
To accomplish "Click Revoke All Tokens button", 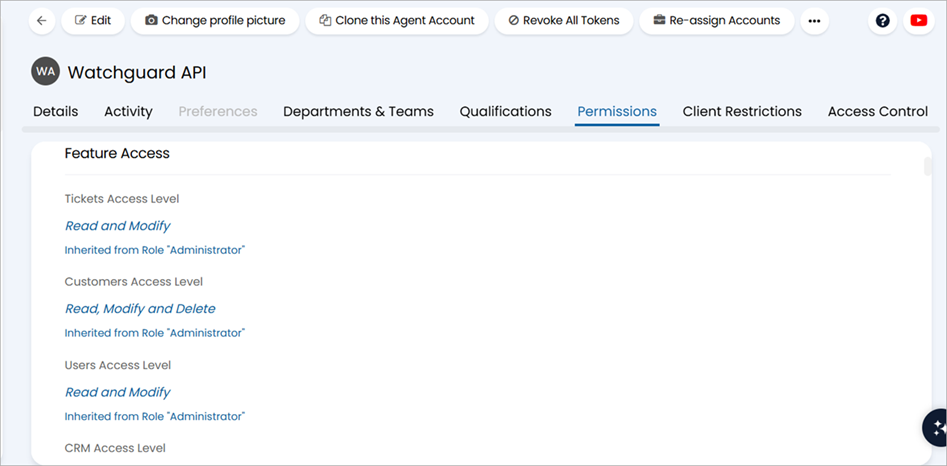I will pyautogui.click(x=564, y=21).
